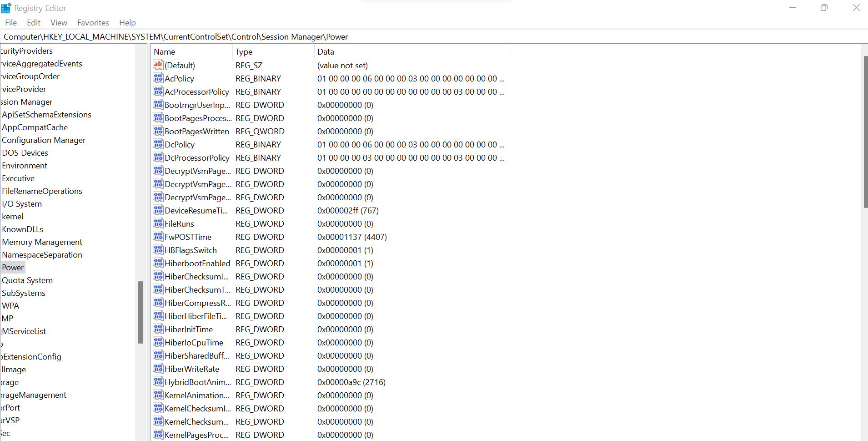Click the BootPagesWritten QWORD icon
The image size is (868, 441).
tap(158, 131)
